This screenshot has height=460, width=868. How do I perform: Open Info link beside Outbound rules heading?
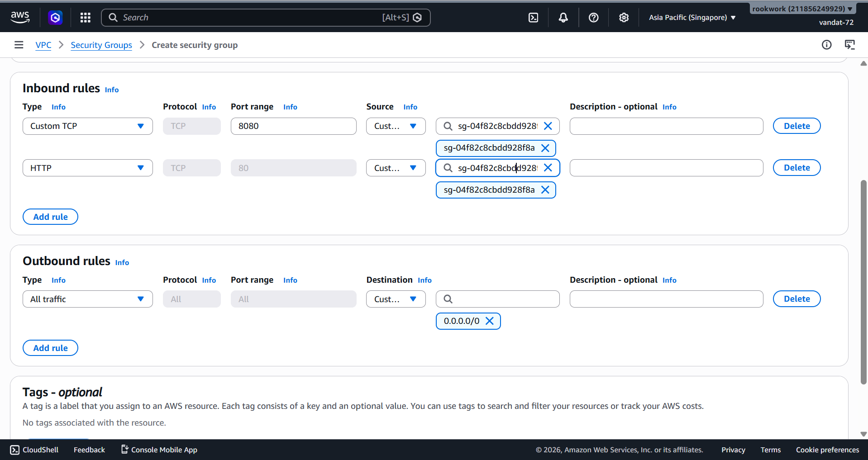click(122, 262)
